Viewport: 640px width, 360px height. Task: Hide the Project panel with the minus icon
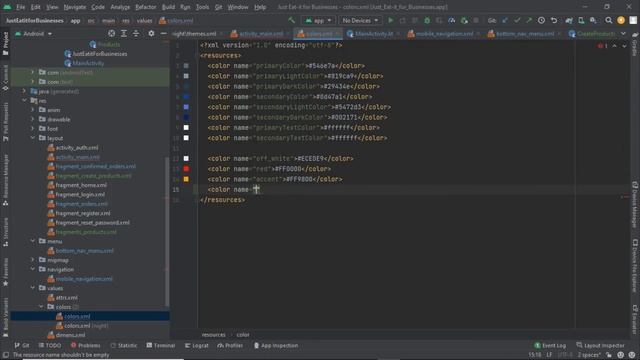(163, 33)
